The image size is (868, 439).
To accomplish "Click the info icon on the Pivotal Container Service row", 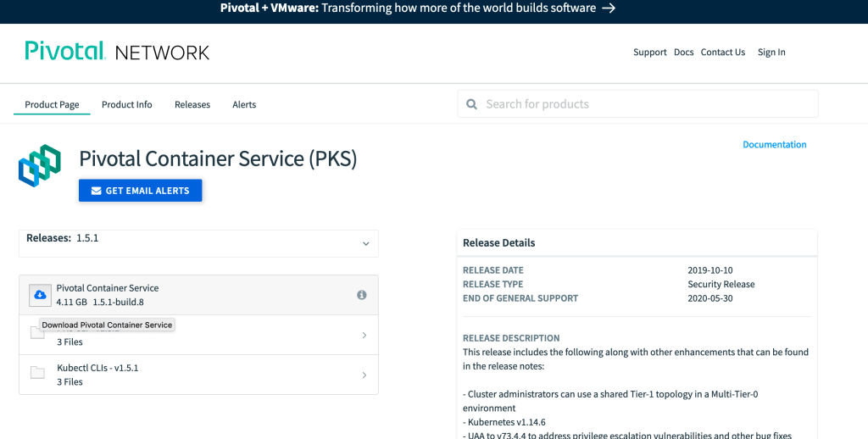I will pyautogui.click(x=362, y=295).
